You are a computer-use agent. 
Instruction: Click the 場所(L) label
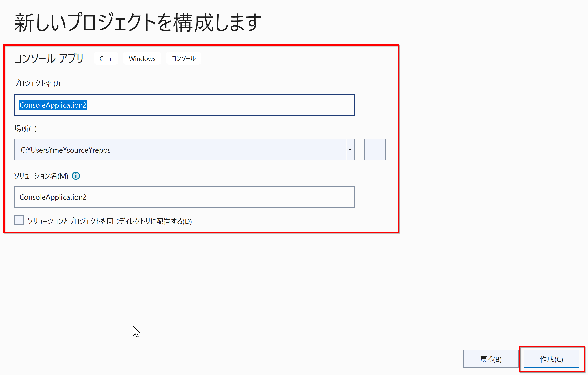click(25, 129)
